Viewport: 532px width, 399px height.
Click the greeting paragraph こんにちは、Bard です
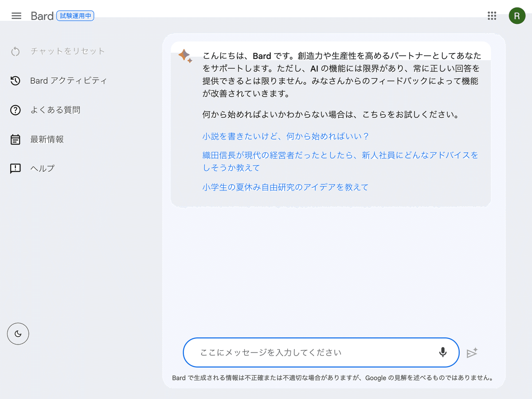[x=342, y=75]
